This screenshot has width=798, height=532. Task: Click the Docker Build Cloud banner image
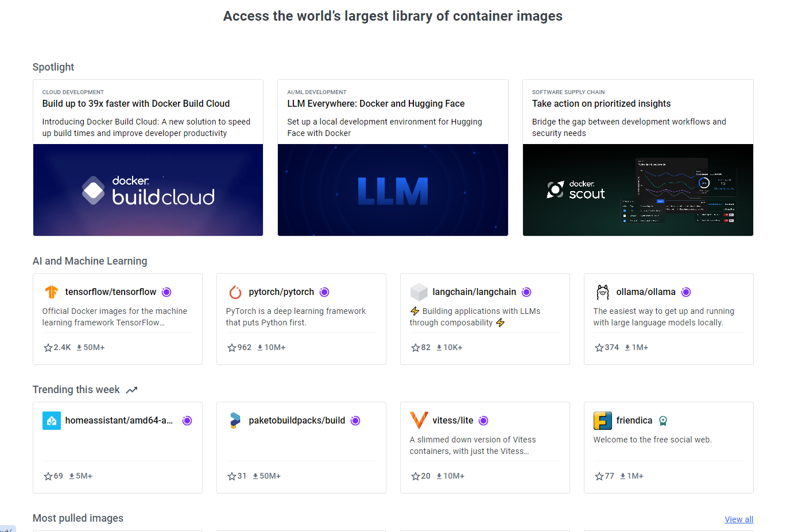tap(148, 190)
